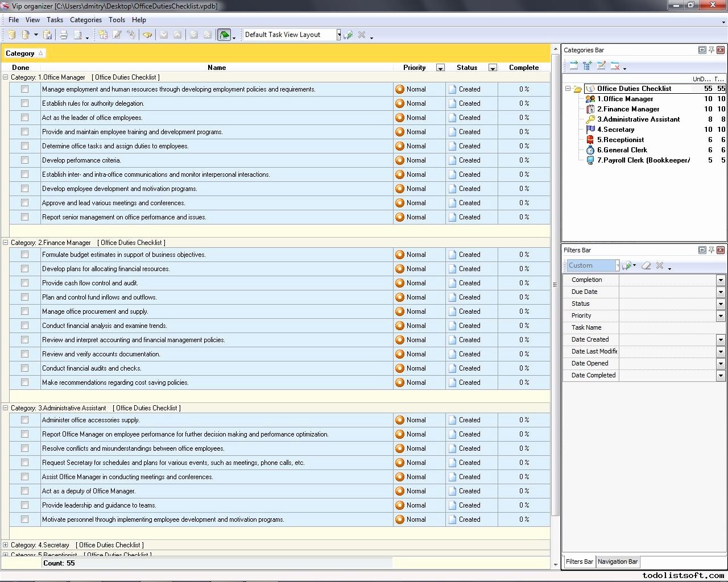Pin the Categories Bar panel
Viewport: 728px width, 582px height.
pos(712,50)
